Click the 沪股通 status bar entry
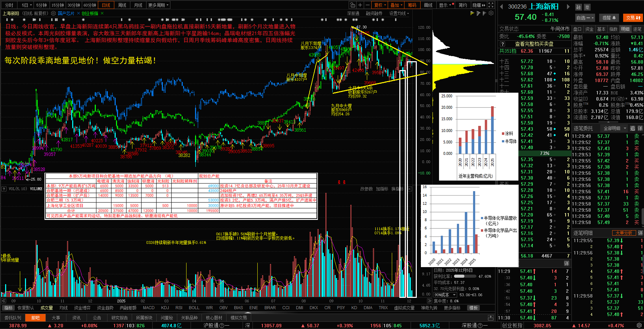644x329 pixels. [x=216, y=326]
